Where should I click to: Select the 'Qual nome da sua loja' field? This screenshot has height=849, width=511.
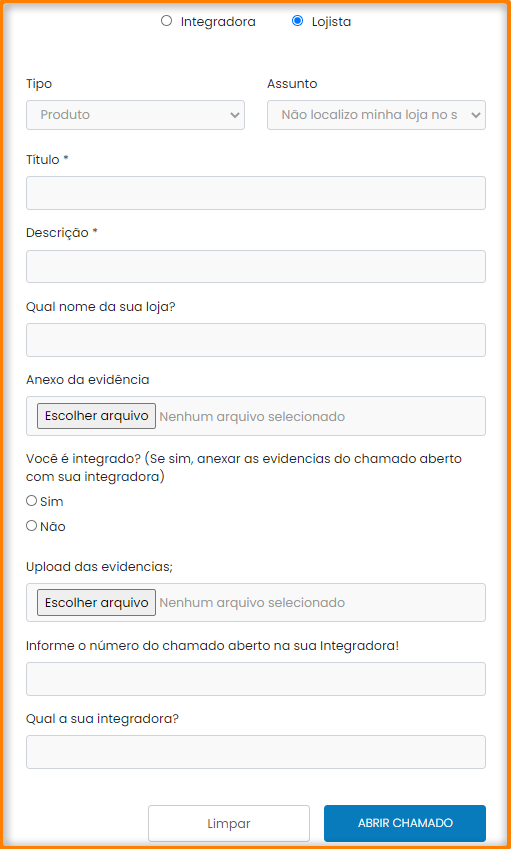[256, 340]
